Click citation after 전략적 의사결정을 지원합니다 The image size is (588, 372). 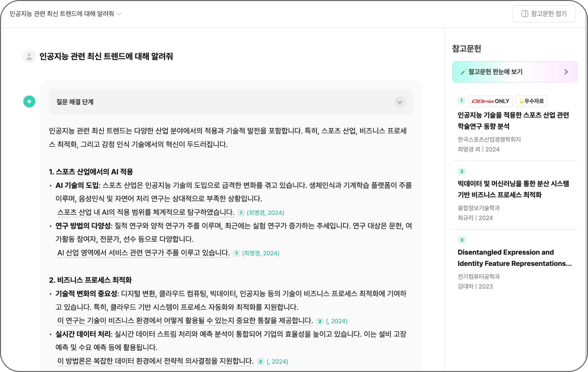tap(277, 362)
